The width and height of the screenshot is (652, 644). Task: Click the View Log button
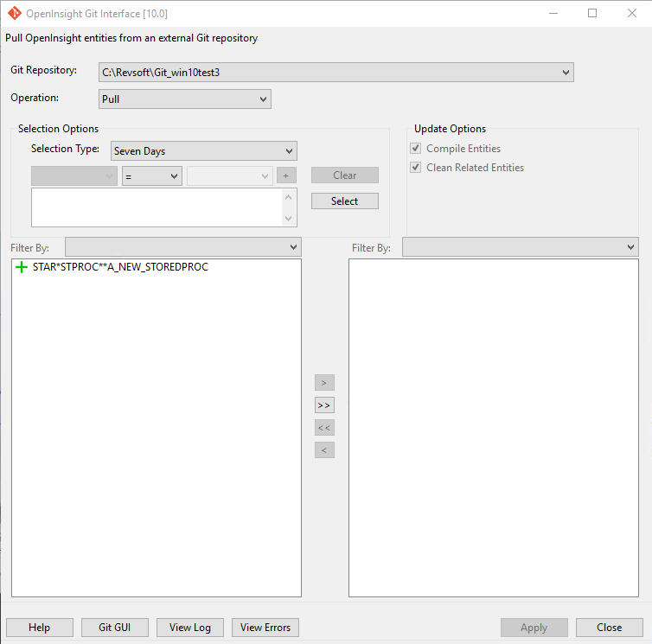click(190, 628)
